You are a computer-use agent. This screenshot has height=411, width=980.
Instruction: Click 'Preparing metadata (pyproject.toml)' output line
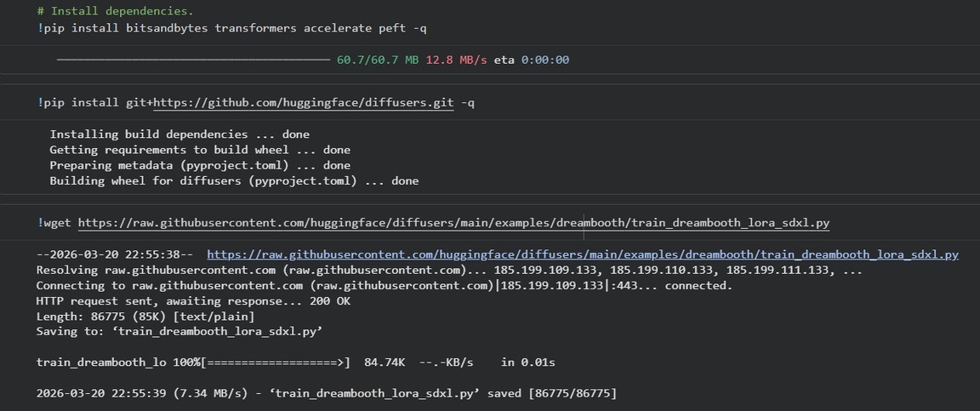(200, 166)
